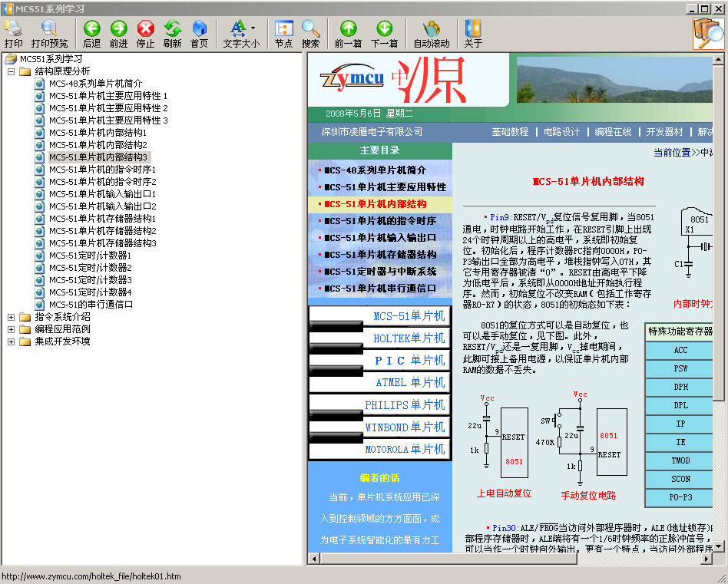
Task: Select MCS-51单片机内部结构1 tree item
Action: click(98, 133)
